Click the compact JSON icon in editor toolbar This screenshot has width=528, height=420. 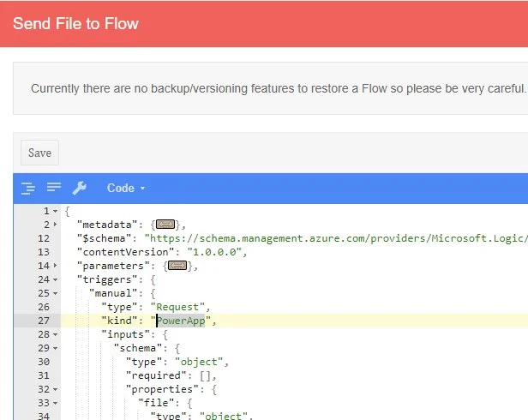[53, 188]
